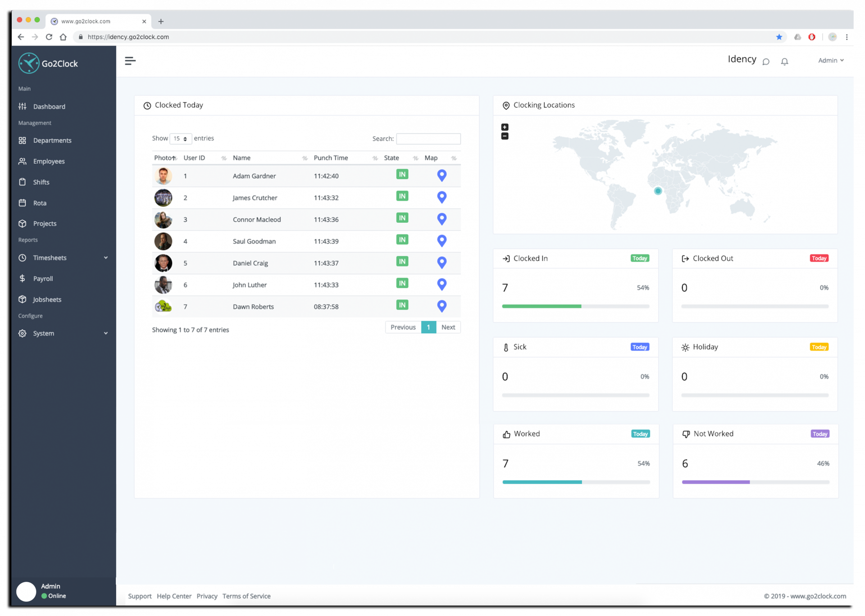Click the IN badge for Adam Gardner

pyautogui.click(x=402, y=174)
